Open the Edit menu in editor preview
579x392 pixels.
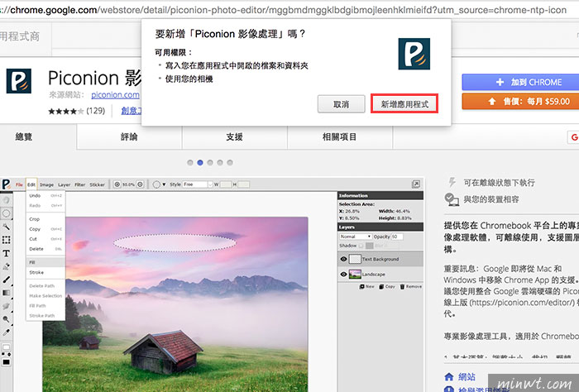[x=31, y=184]
